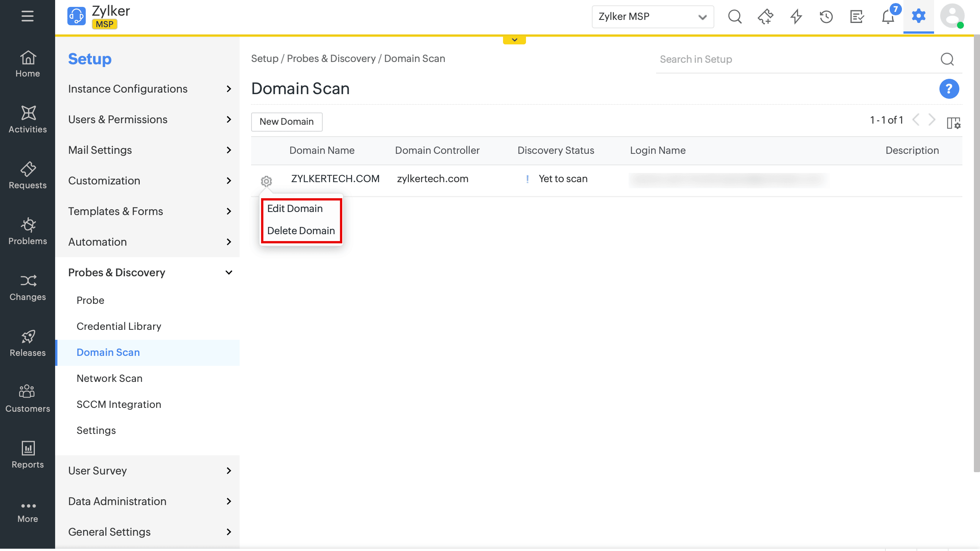This screenshot has height=551, width=980.
Task: Open the quick actions lightning icon
Action: (x=796, y=17)
